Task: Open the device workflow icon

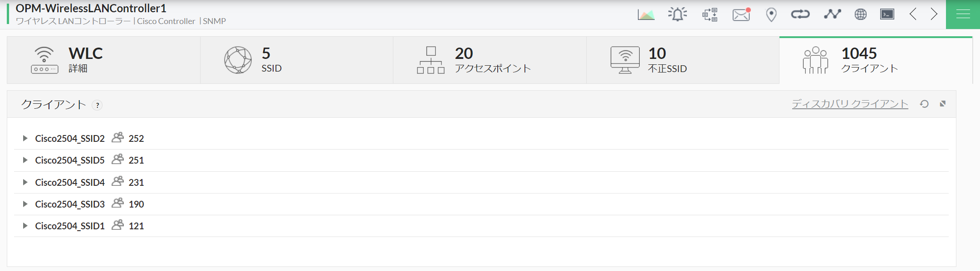Action: pos(710,15)
